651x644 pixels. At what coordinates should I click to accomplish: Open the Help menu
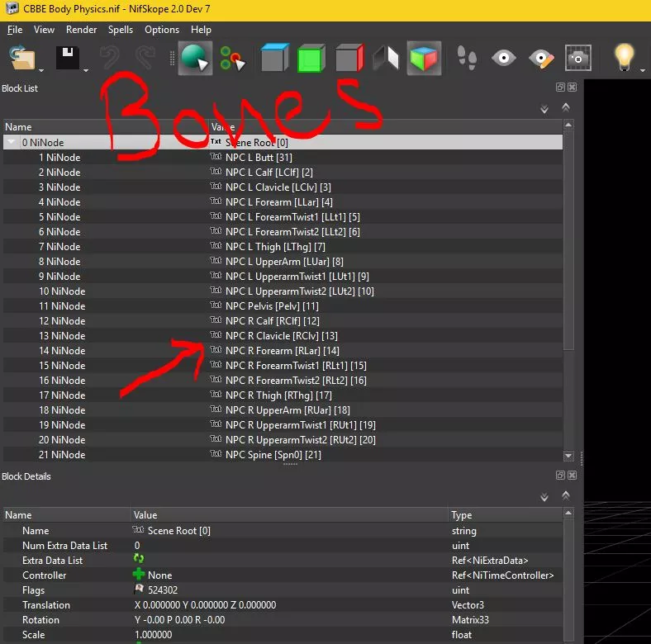pyautogui.click(x=201, y=30)
